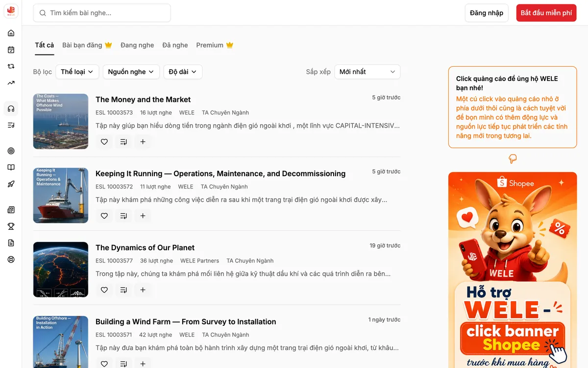Focus the Tìm kiếm bài nghe search field
588x368 pixels.
[102, 13]
